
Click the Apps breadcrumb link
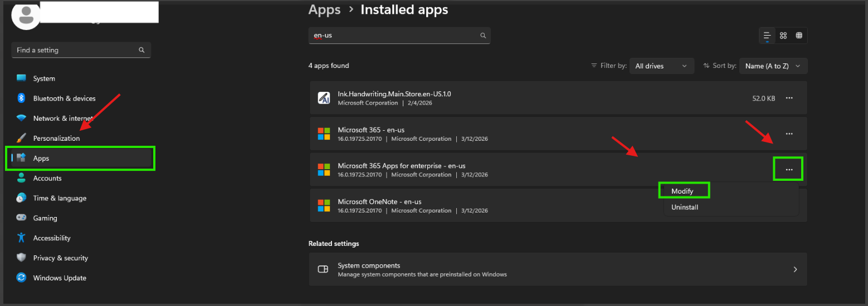tap(324, 10)
